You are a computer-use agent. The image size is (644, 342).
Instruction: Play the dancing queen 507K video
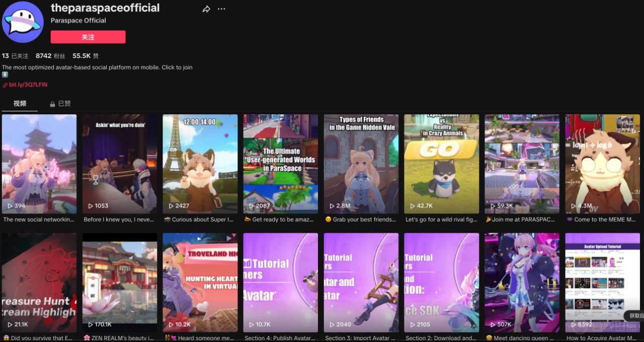pyautogui.click(x=522, y=282)
